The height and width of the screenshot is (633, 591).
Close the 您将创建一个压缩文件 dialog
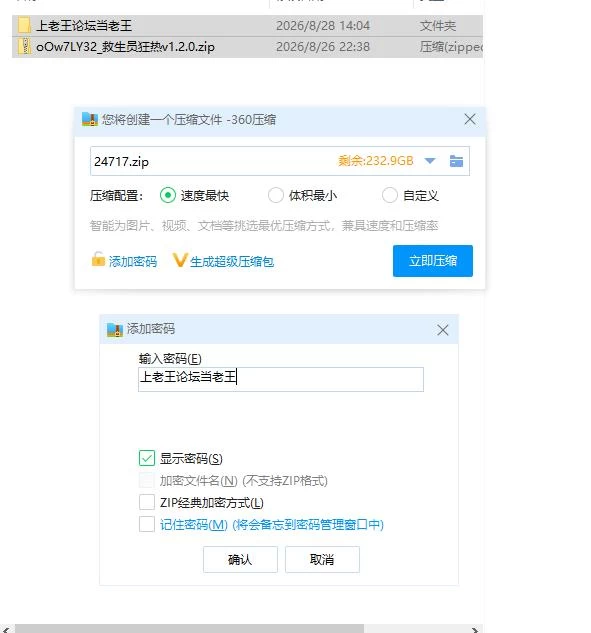click(469, 119)
